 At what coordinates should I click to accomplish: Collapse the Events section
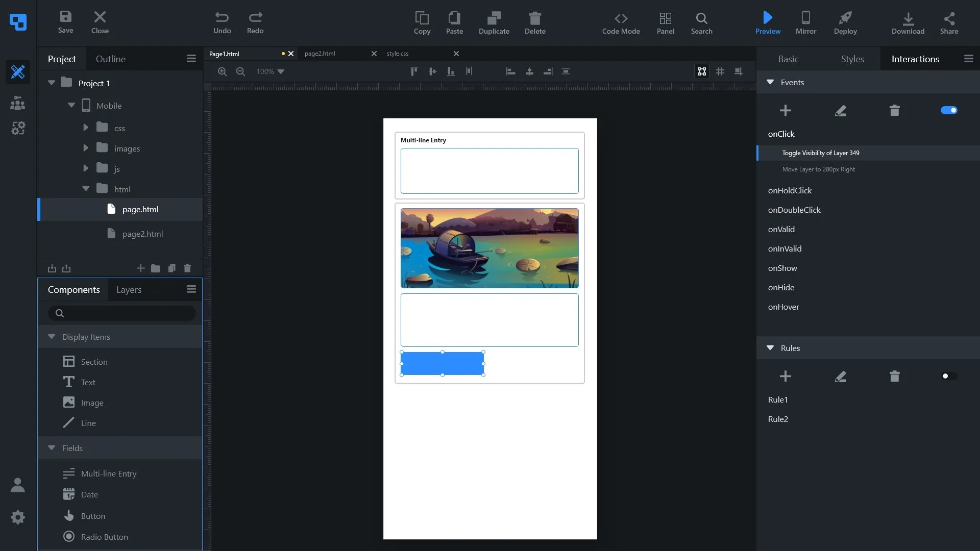tap(770, 82)
